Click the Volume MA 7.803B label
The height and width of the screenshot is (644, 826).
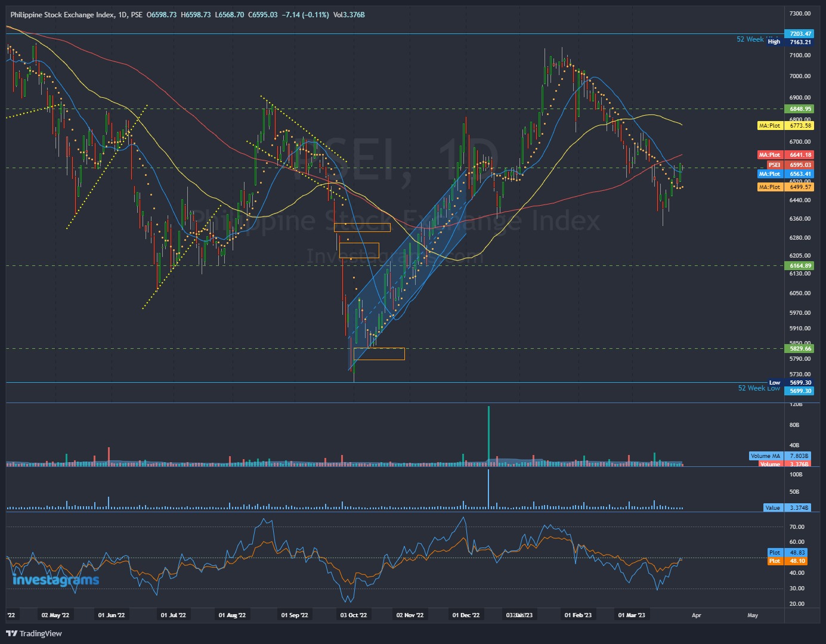[x=781, y=456]
